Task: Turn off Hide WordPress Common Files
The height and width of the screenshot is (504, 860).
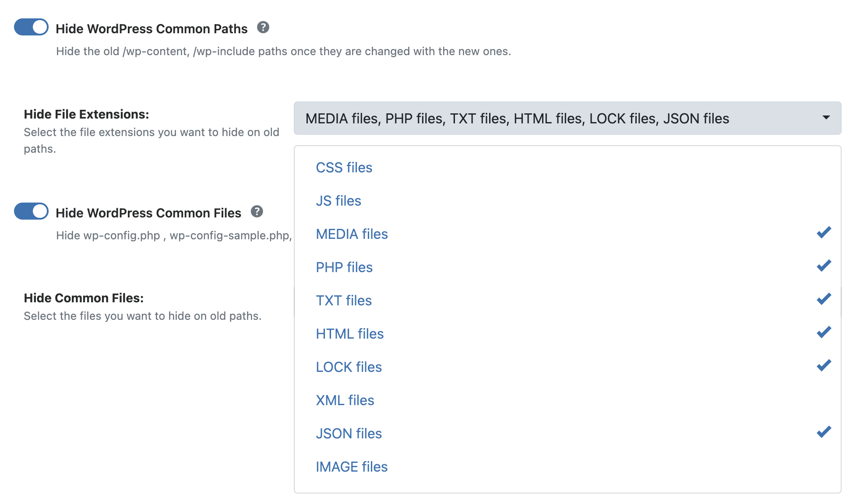Action: tap(31, 211)
